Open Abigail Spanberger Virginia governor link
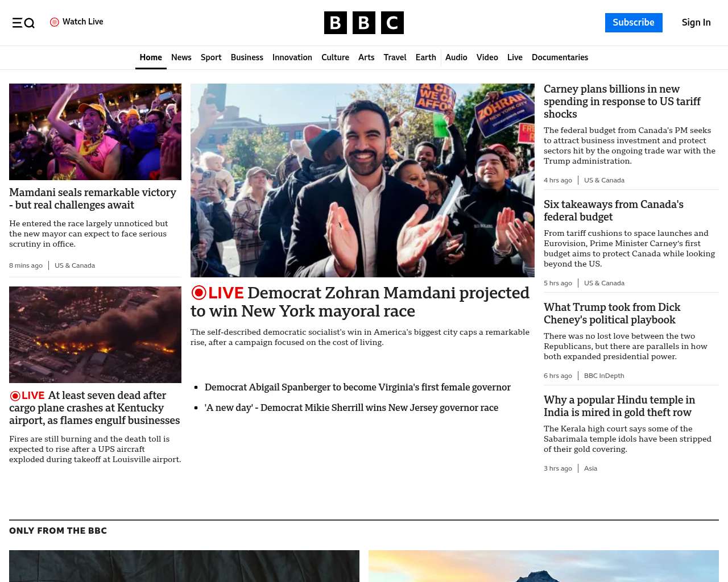Image resolution: width=728 pixels, height=582 pixels. coord(357,387)
